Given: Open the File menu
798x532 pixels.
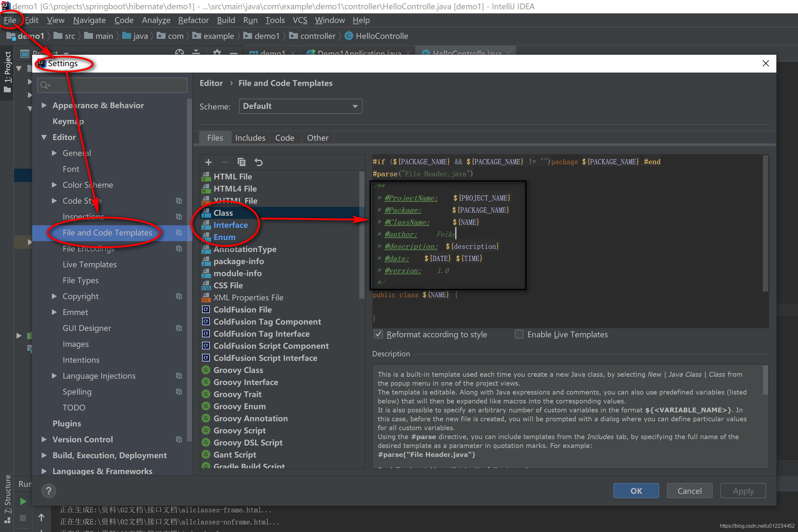Looking at the screenshot, I should 10,20.
